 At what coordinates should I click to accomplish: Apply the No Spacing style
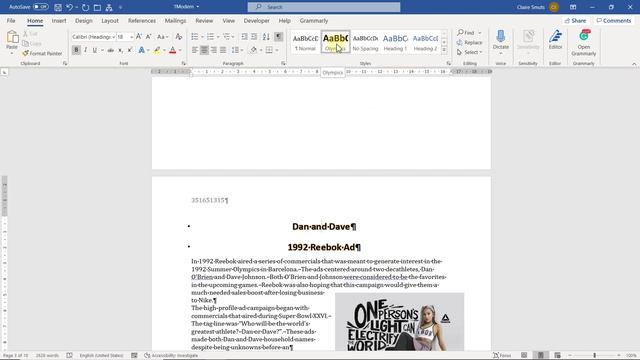[365, 42]
